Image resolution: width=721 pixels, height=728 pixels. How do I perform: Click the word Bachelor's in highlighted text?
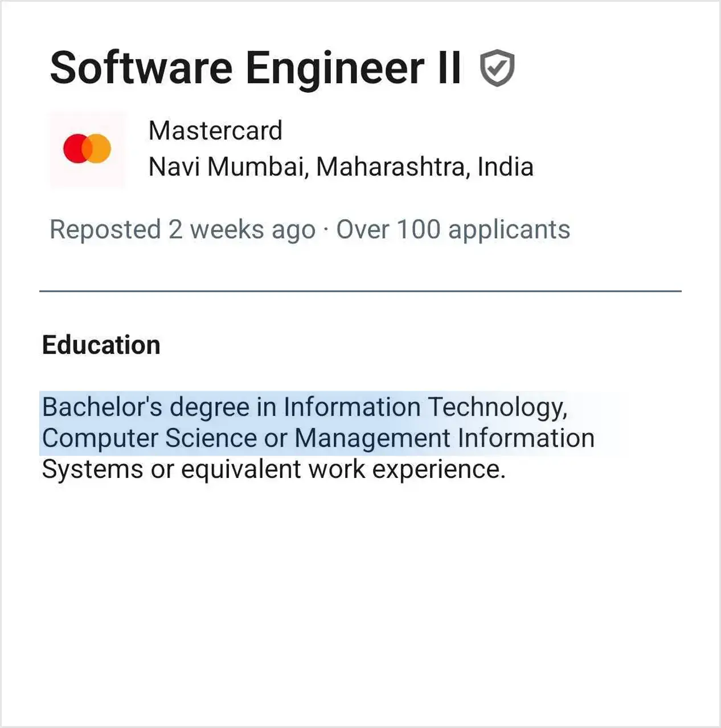(102, 407)
